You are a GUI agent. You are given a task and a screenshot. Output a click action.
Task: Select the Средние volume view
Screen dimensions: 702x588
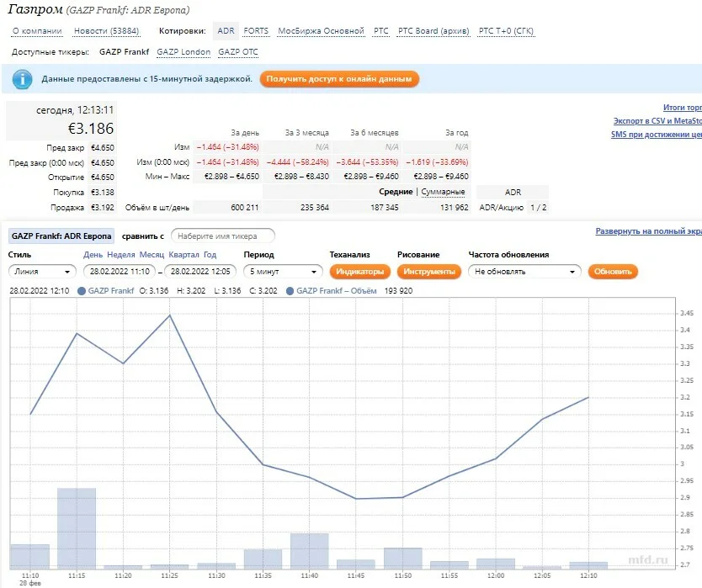[x=396, y=192]
